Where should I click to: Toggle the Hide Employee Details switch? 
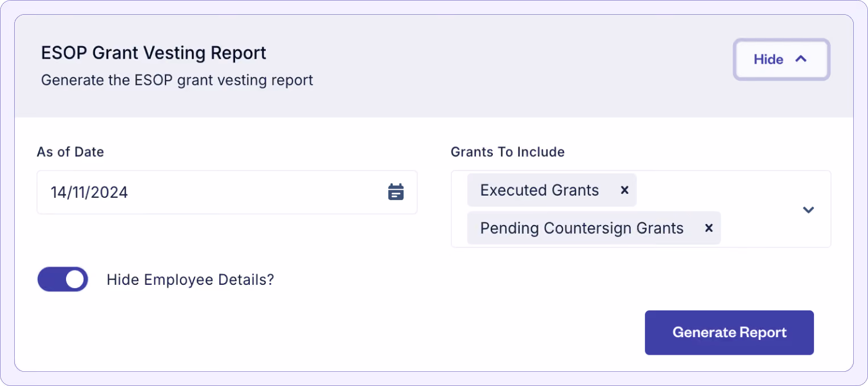pos(63,279)
